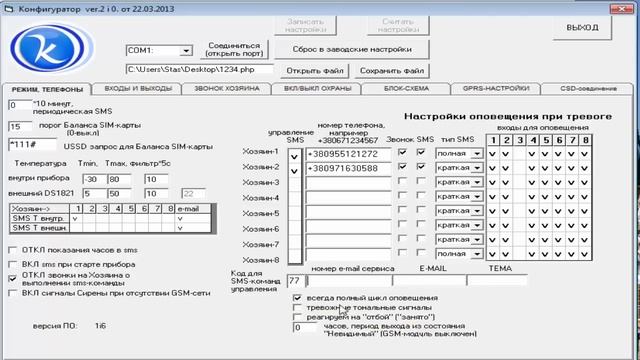Toggle управление SMS cell for Хозяин-2
Viewport: 640px width, 360px height.
294,171
